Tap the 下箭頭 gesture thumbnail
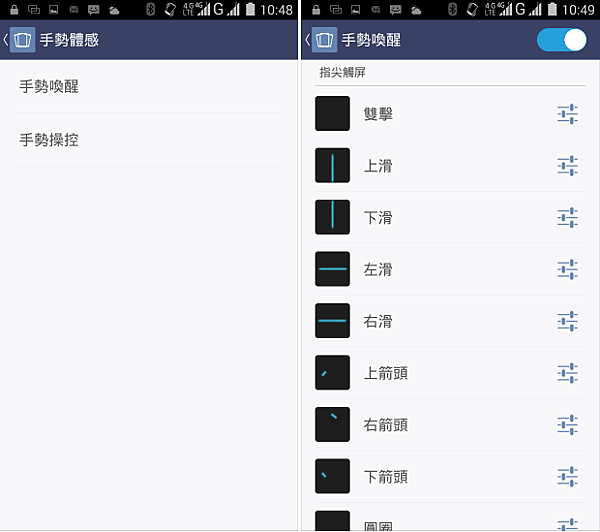The height and width of the screenshot is (532, 600). click(x=332, y=476)
